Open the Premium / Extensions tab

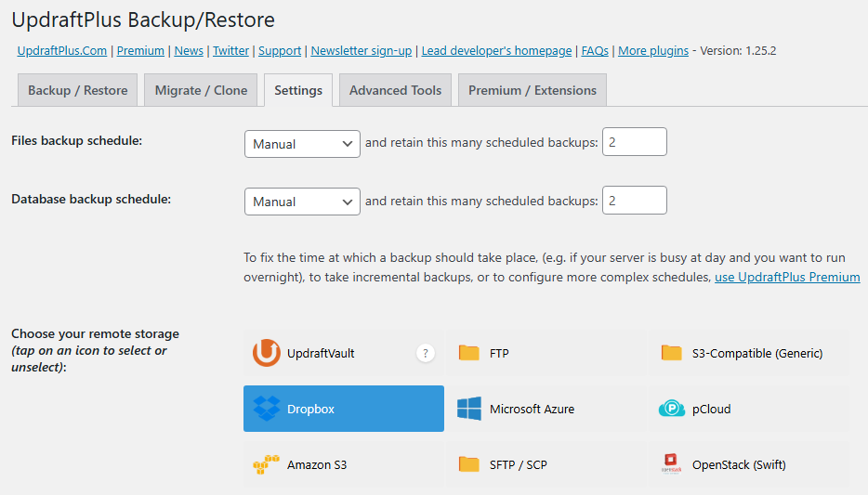click(x=533, y=90)
